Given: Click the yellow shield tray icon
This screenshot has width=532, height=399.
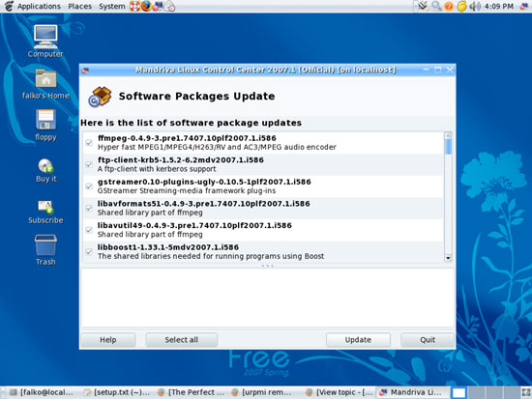Looking at the screenshot, I should [461, 6].
